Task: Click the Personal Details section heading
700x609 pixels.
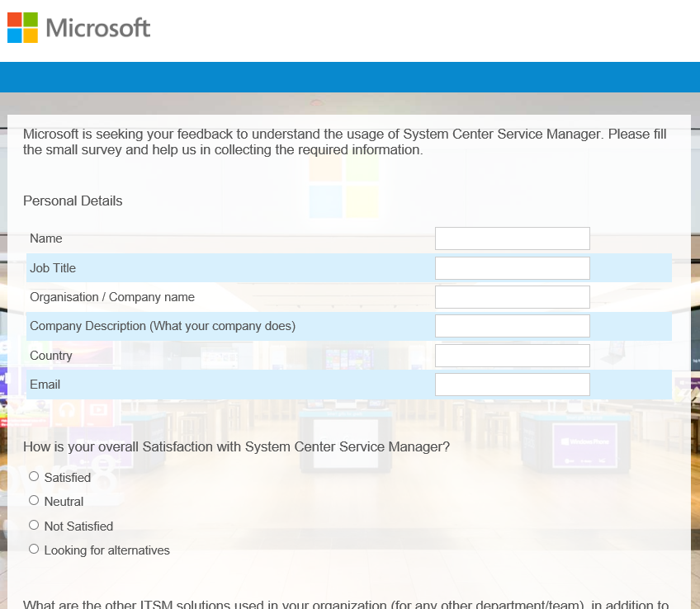Action: click(x=73, y=201)
